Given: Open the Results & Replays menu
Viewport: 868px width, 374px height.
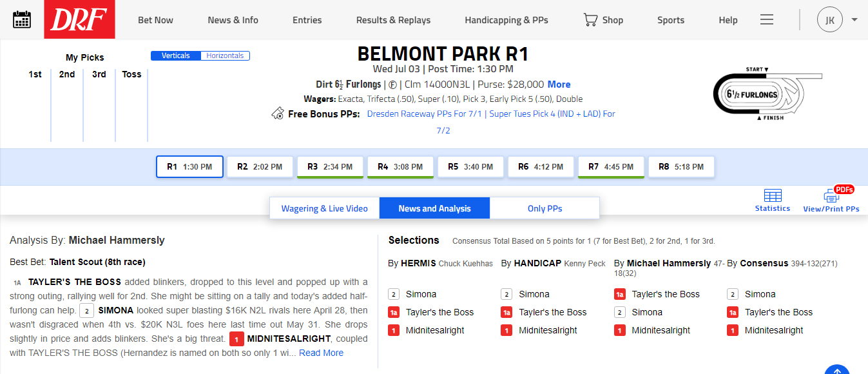Looking at the screenshot, I should pos(393,20).
